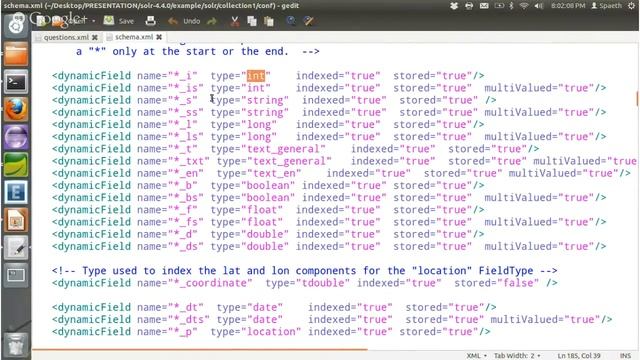Open the presentation app launcher icon

16,220
